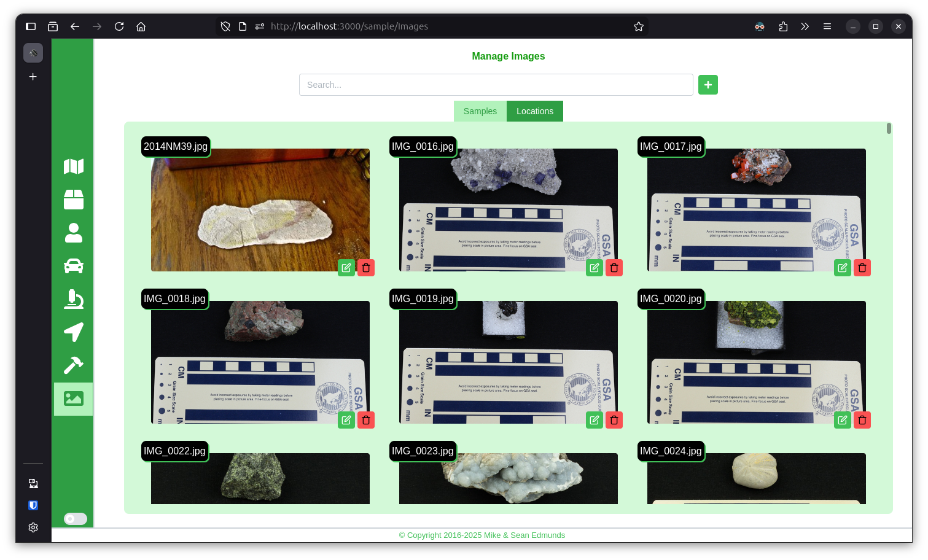Edit the IMG_0016.jpg image
This screenshot has height=560, width=928.
[x=594, y=268]
